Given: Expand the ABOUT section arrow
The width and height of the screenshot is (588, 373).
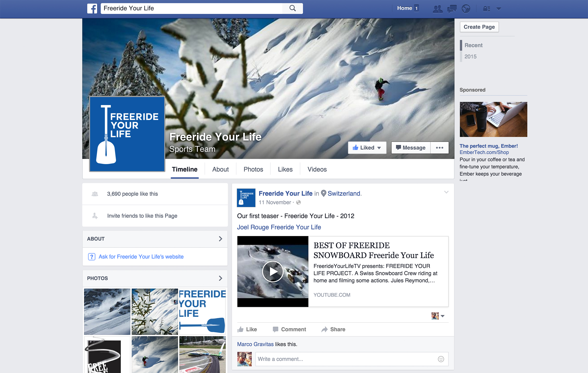Looking at the screenshot, I should tap(220, 239).
